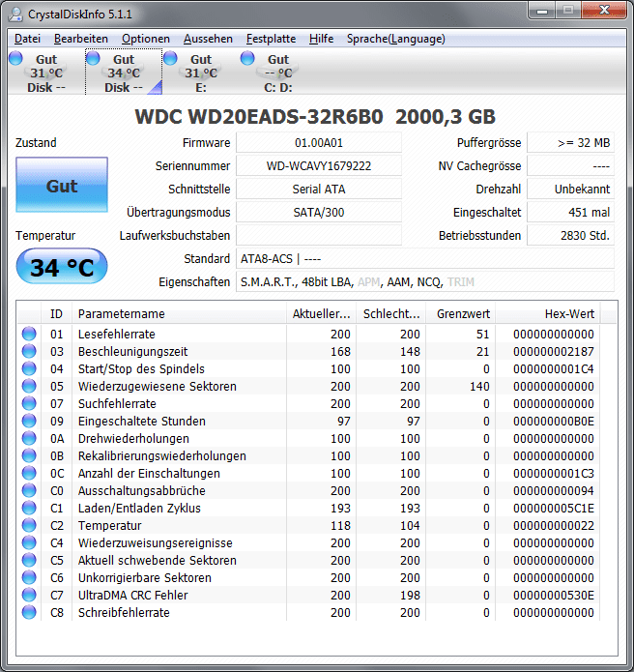
Task: Click status orb for Unkorrigierbare Sektoren
Action: (x=29, y=577)
